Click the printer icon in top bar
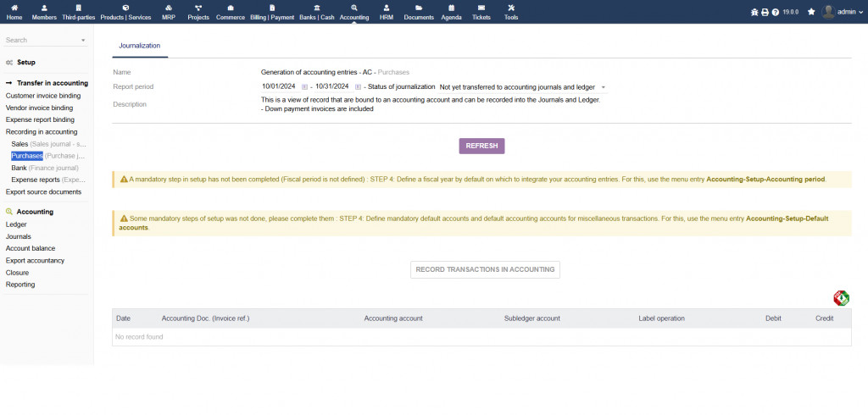This screenshot has width=868, height=415. coord(765,12)
